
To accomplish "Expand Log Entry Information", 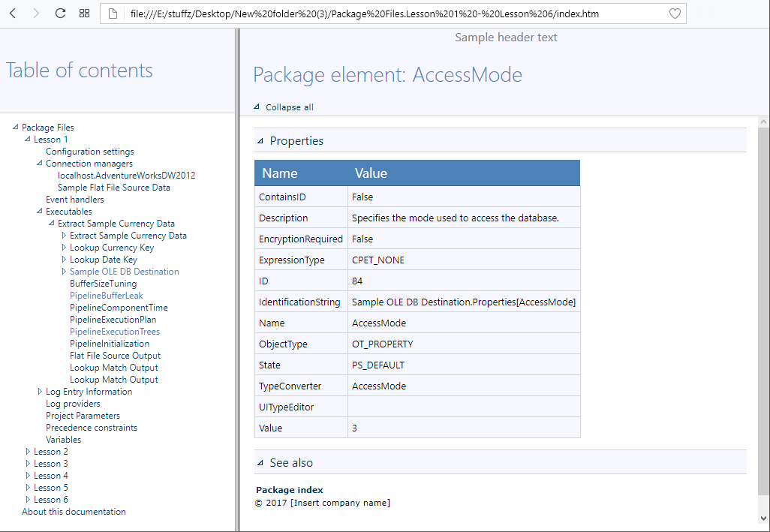I will [x=40, y=391].
